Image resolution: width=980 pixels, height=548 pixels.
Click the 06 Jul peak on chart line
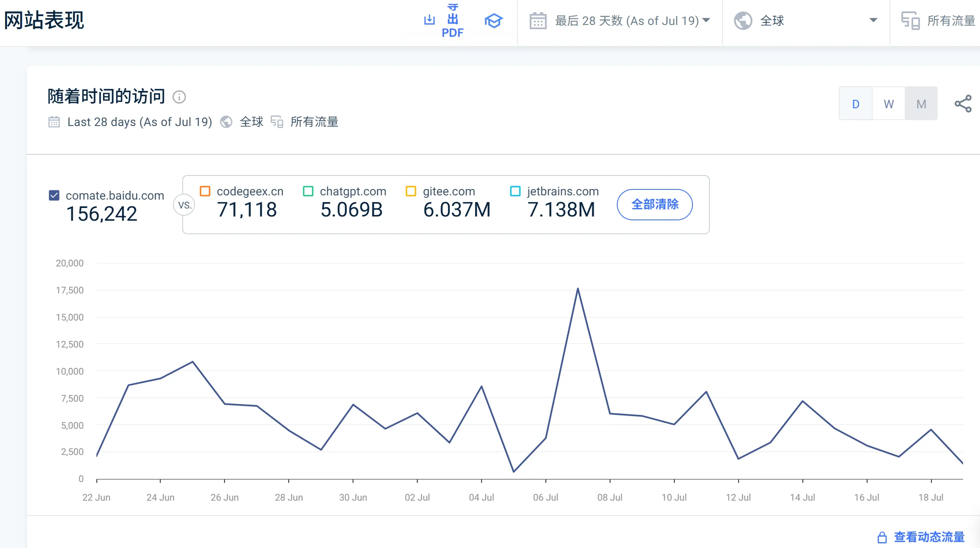(578, 289)
